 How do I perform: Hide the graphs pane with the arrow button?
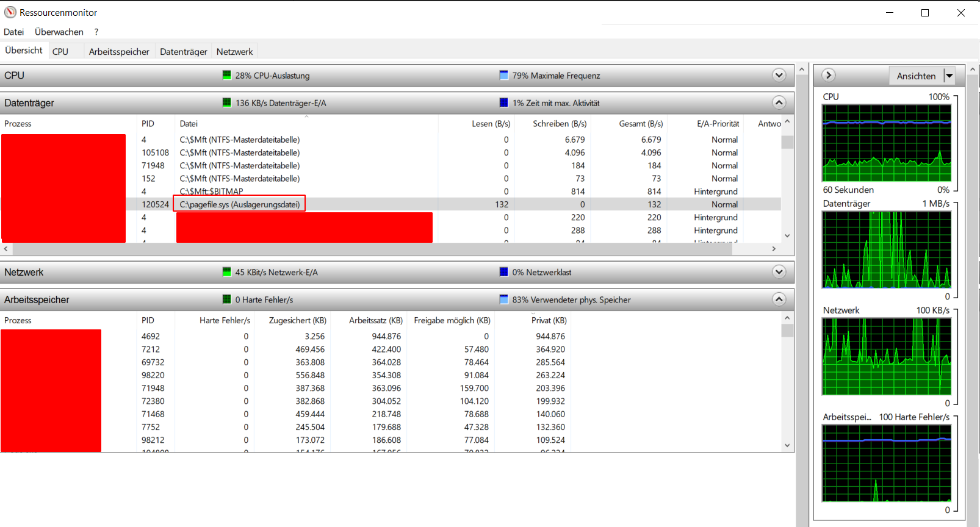(828, 75)
